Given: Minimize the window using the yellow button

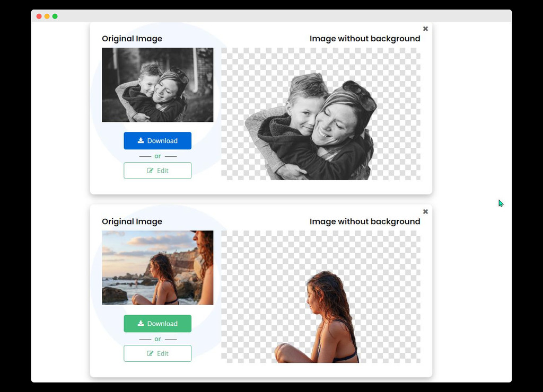Looking at the screenshot, I should (x=47, y=16).
